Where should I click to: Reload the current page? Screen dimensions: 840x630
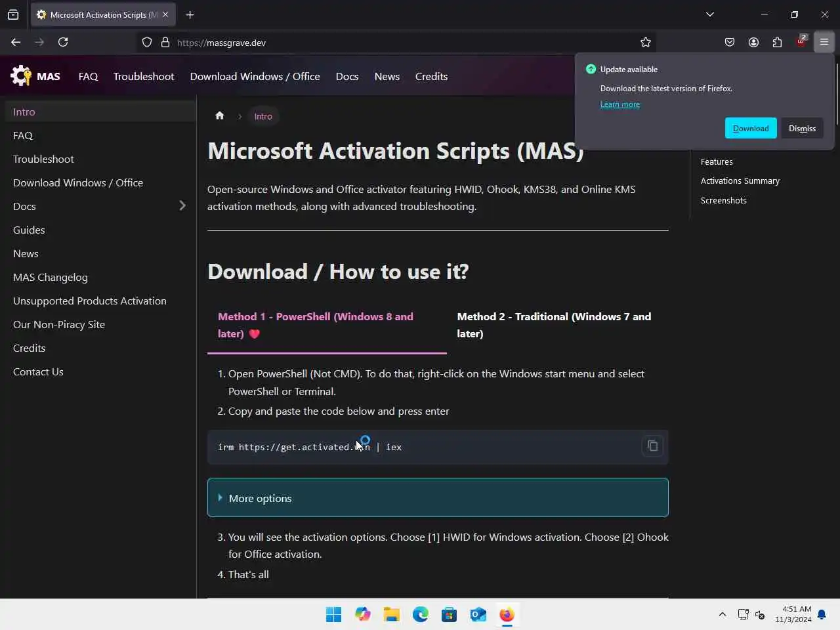[63, 42]
